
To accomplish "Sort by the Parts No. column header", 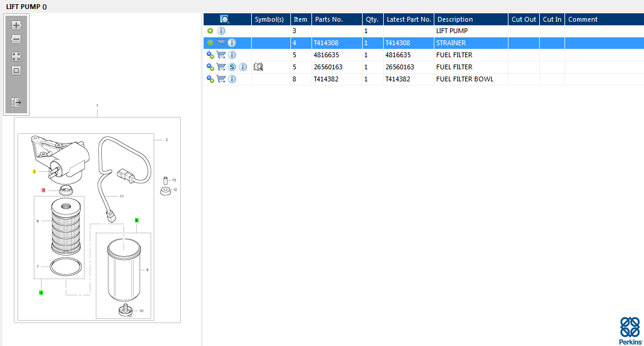I will click(x=337, y=19).
